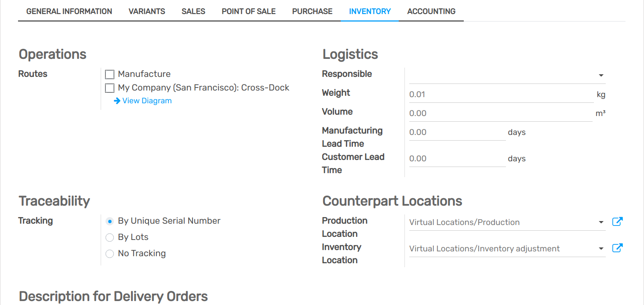Viewport: 644px width, 305px height.
Task: Open Production Location dropdown arrow
Action: point(601,222)
